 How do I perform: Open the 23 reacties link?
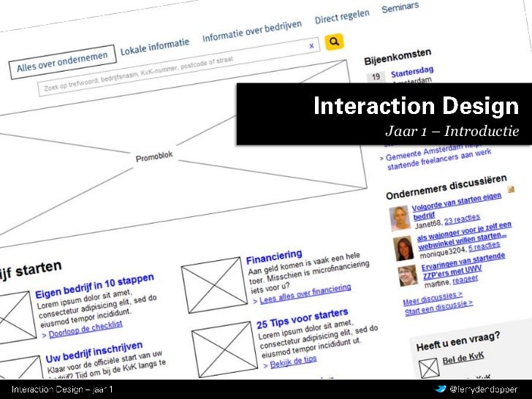462,220
